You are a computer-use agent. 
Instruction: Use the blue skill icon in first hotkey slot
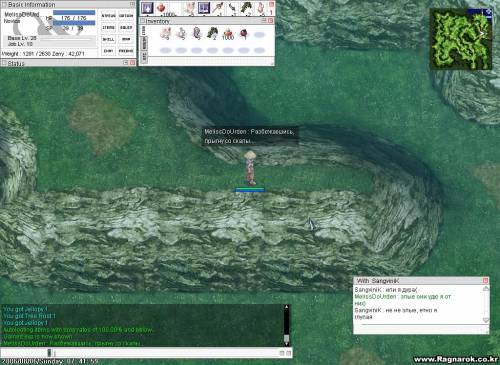(x=147, y=8)
